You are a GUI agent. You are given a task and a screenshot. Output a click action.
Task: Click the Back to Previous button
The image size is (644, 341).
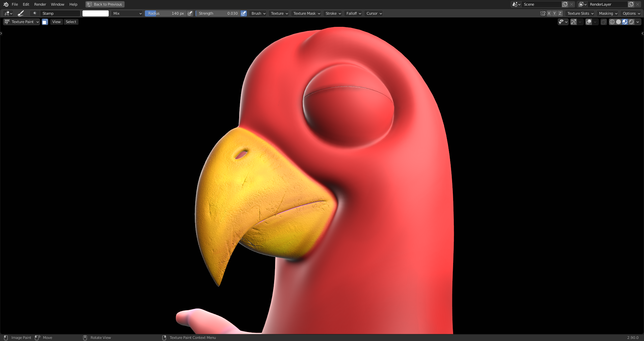(105, 4)
